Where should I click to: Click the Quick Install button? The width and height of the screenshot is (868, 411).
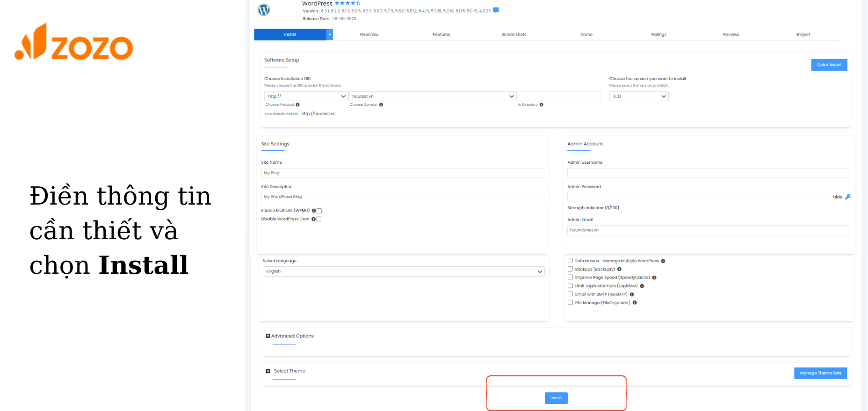829,65
